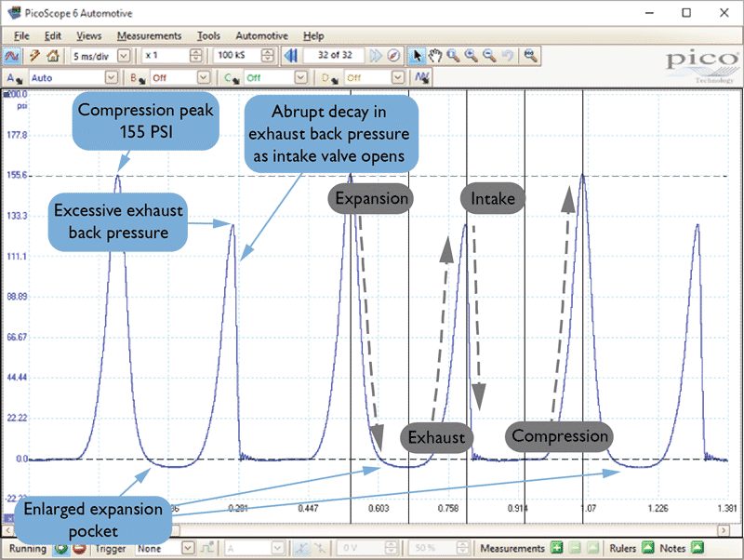744x560 pixels.
Task: Open the Edit menu
Action: [53, 35]
